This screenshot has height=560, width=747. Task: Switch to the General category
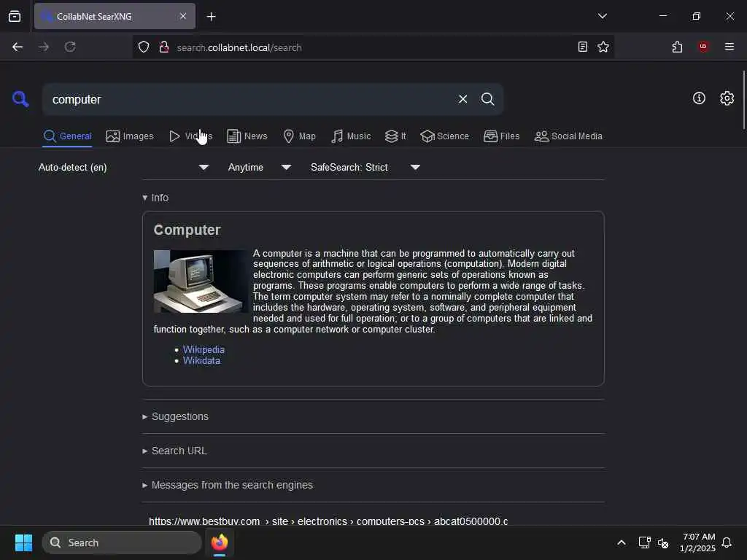68,136
